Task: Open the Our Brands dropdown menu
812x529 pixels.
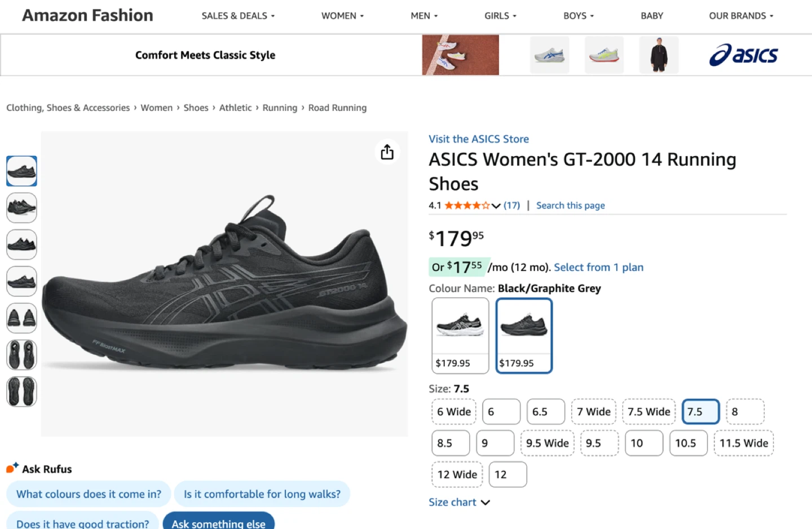Action: [741, 16]
